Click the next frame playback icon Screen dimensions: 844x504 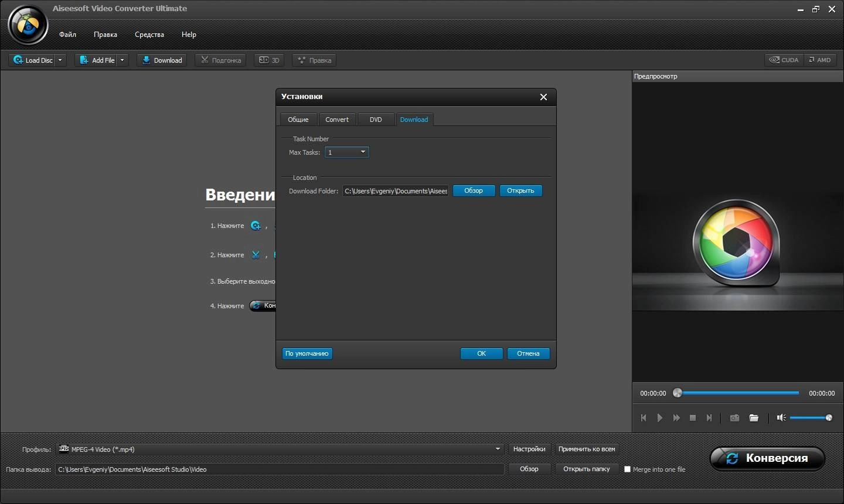[x=709, y=418]
